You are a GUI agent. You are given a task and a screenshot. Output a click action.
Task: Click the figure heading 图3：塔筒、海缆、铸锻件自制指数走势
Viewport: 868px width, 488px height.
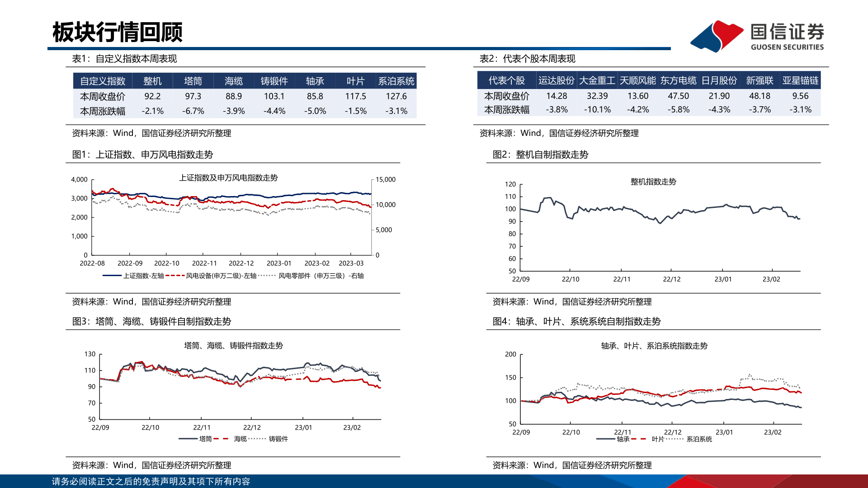(x=151, y=321)
